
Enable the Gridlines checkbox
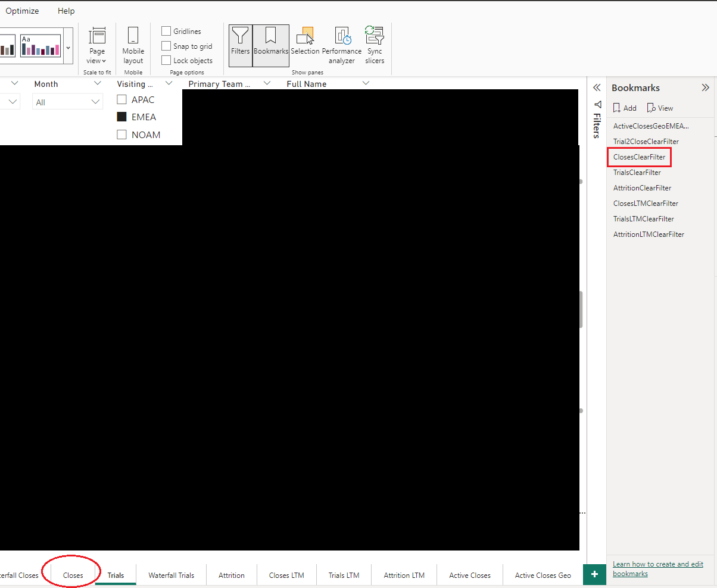166,31
